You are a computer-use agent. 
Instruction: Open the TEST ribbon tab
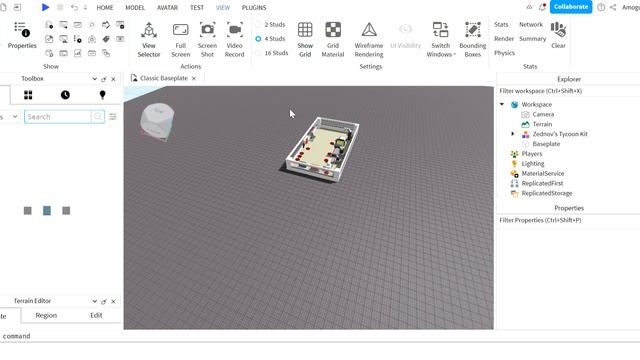click(x=197, y=8)
